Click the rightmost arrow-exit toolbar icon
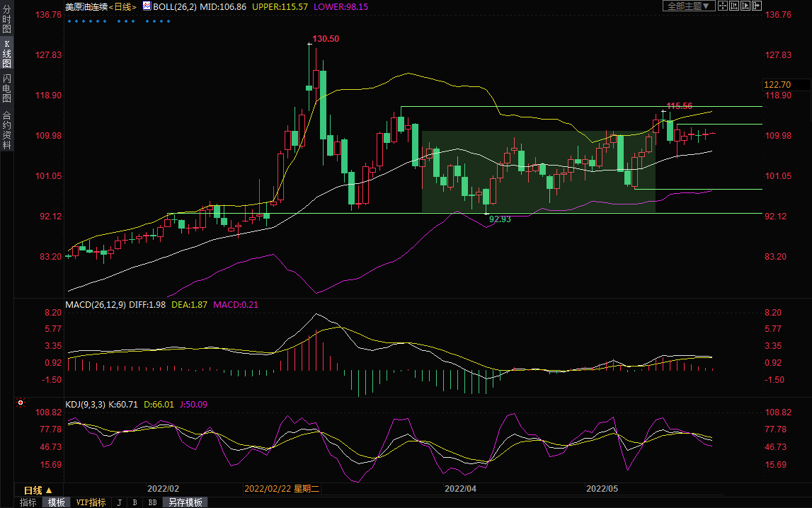 (x=757, y=6)
